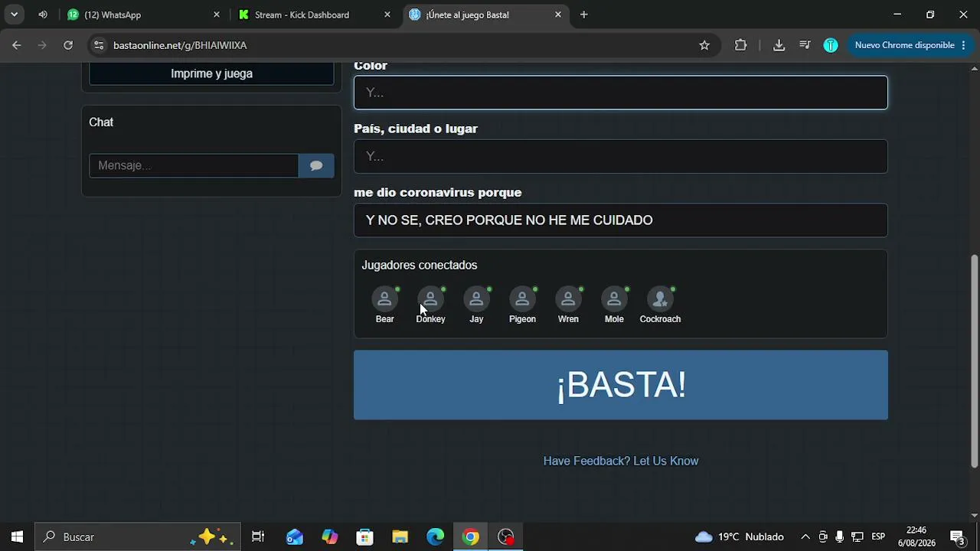
Task: Reload the Basta game page
Action: (x=68, y=45)
